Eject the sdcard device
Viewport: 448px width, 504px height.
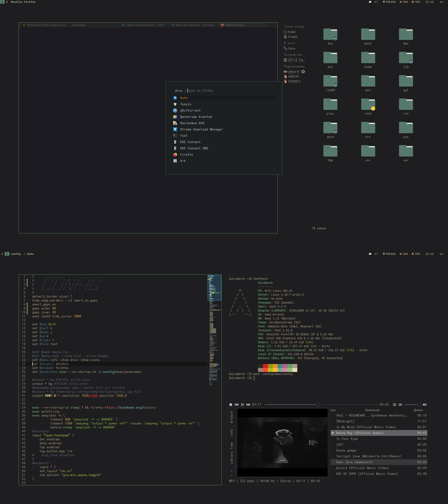click(303, 72)
